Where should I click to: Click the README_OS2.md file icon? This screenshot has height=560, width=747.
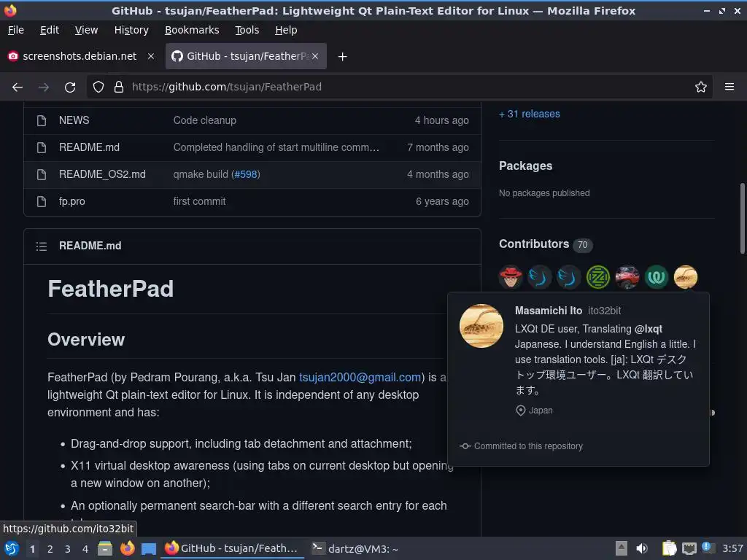[42, 175]
